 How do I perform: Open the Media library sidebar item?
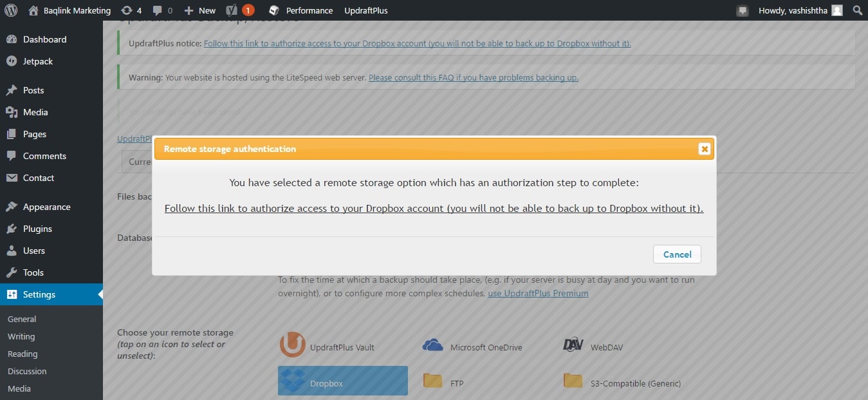coord(51,112)
